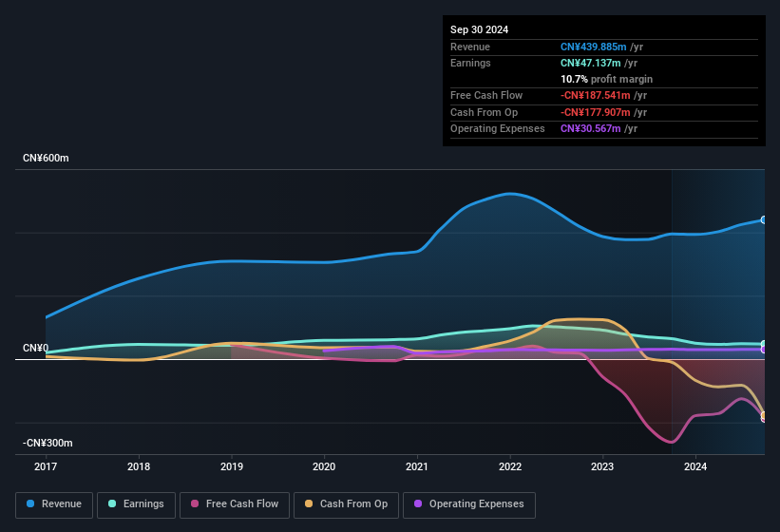This screenshot has width=780, height=532.
Task: Click the 2019 x-axis label
Action: [x=232, y=466]
